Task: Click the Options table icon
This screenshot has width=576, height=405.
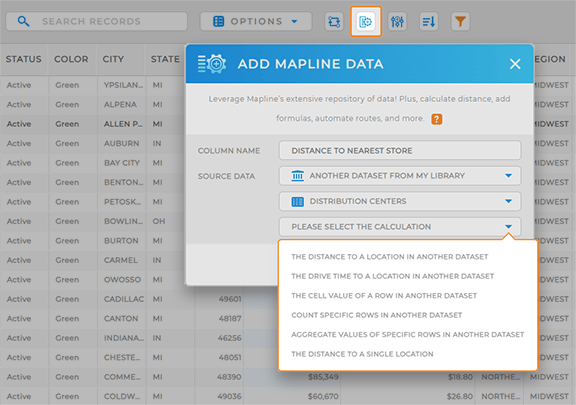Action: pos(219,21)
